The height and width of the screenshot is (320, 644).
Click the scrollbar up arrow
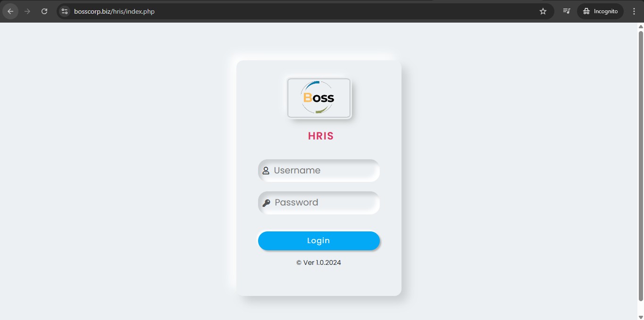641,26
